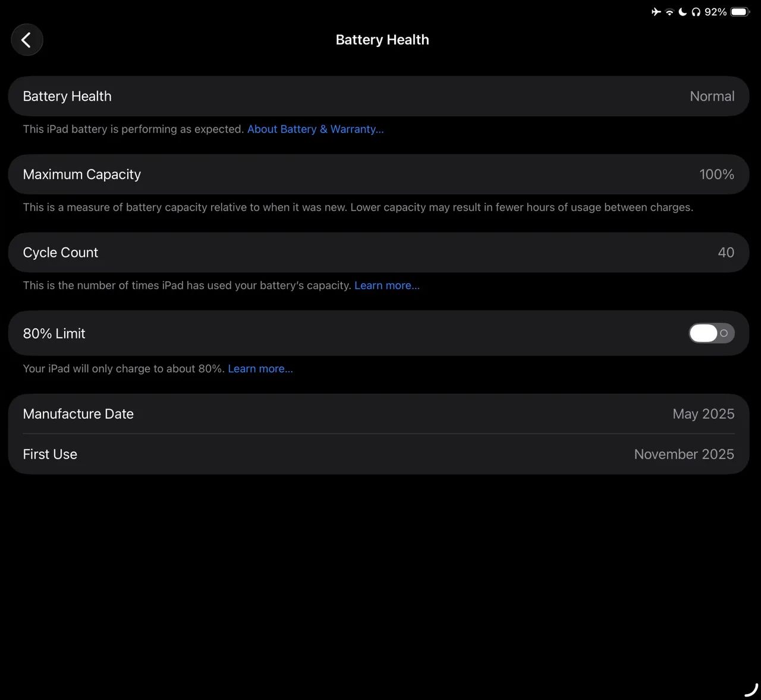Tap the May 2025 value

tap(703, 414)
